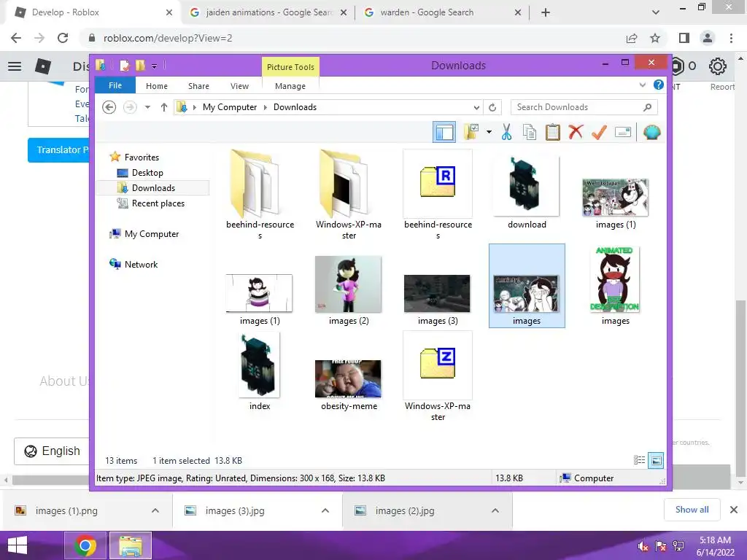The width and height of the screenshot is (747, 560).
Task: Select Network in navigation pane
Action: [141, 264]
